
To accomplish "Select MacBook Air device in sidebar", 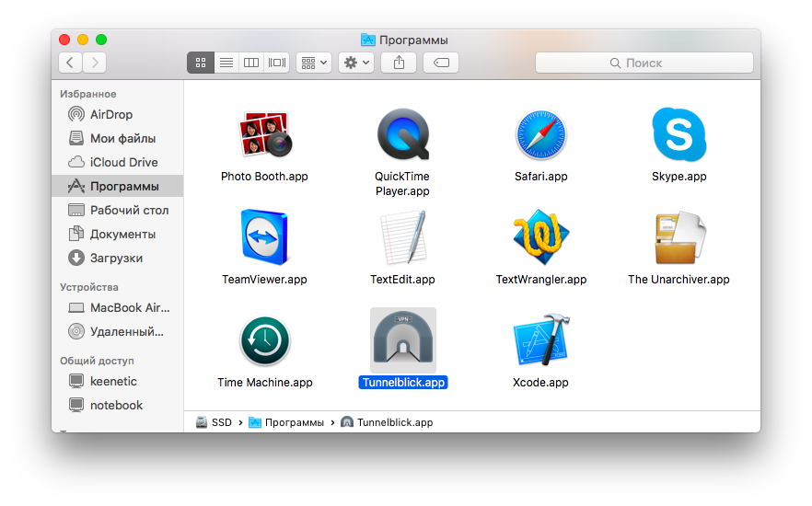I will (x=118, y=308).
